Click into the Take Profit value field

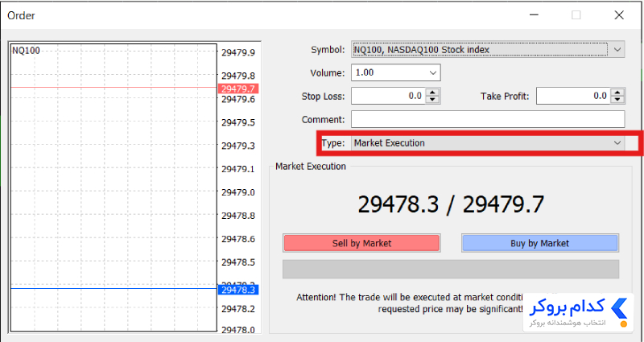click(573, 96)
